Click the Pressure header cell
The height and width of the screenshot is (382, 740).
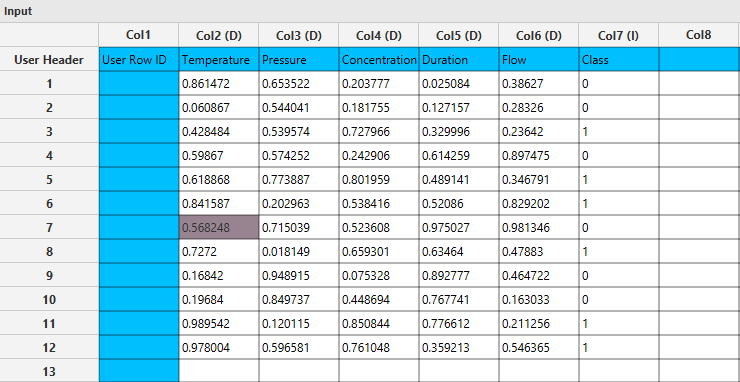pos(299,59)
